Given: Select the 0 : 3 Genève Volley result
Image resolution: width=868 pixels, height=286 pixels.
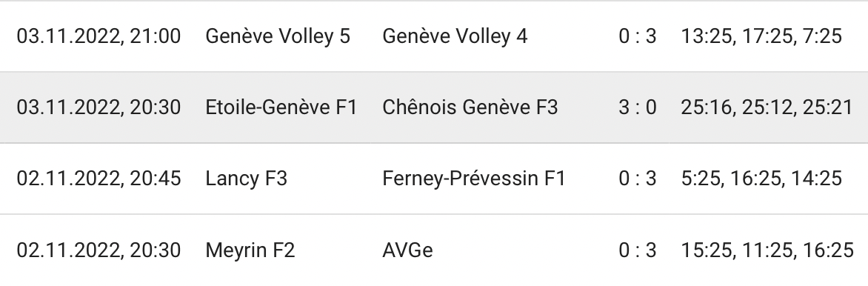Looking at the screenshot, I should 637,36.
